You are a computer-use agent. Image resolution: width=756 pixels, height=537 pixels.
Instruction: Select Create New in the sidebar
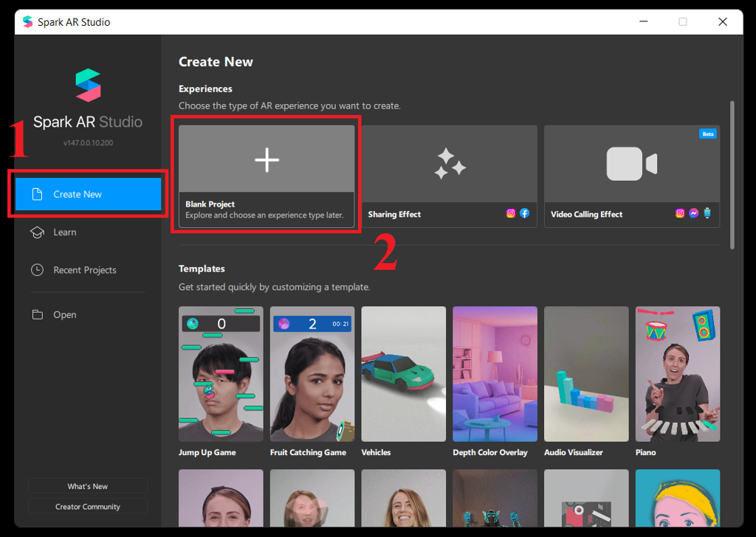(x=88, y=194)
